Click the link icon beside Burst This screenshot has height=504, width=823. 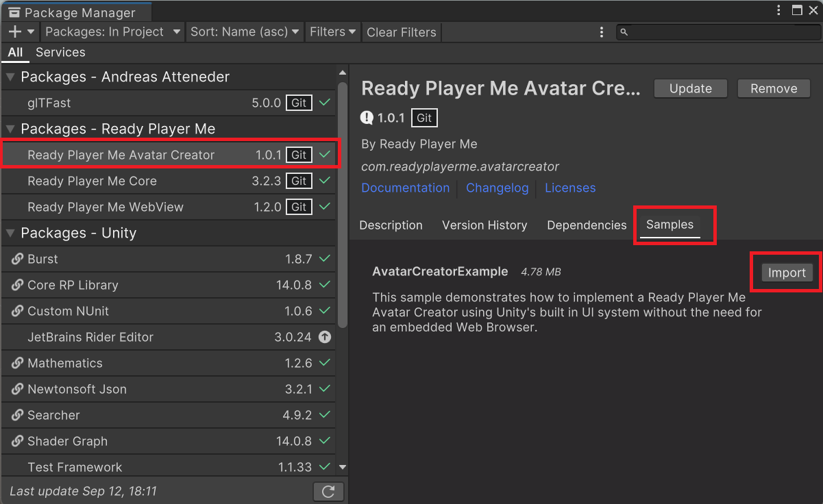click(x=18, y=259)
